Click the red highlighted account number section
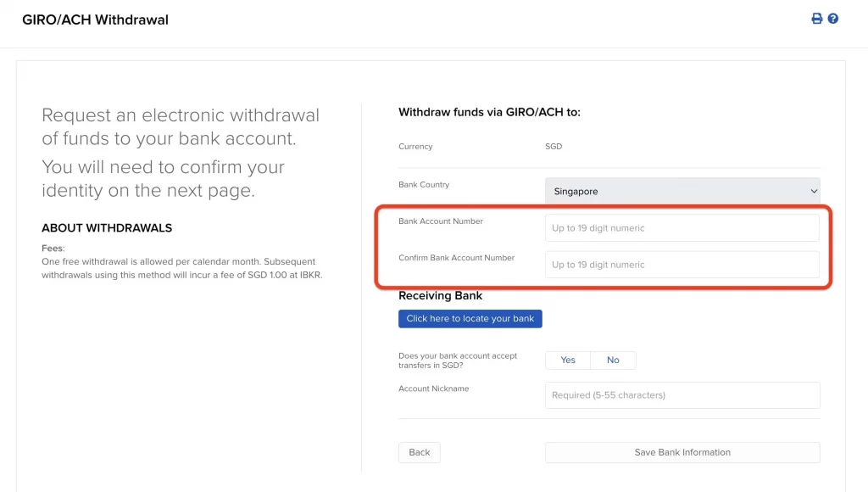Screen dimensions: 868x492 click(x=604, y=246)
